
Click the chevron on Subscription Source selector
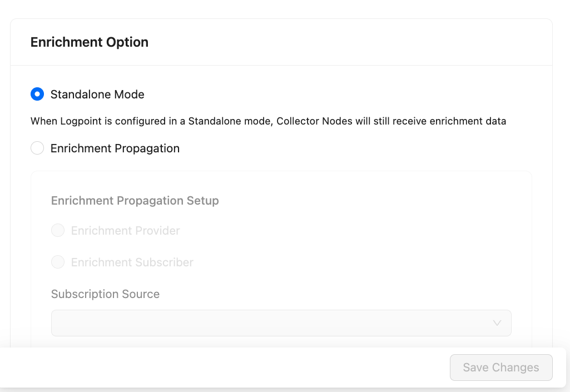point(497,322)
